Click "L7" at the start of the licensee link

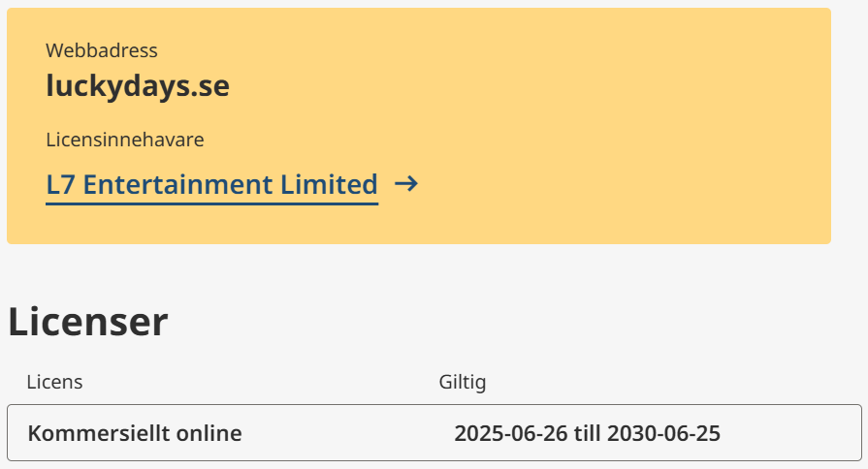click(59, 184)
